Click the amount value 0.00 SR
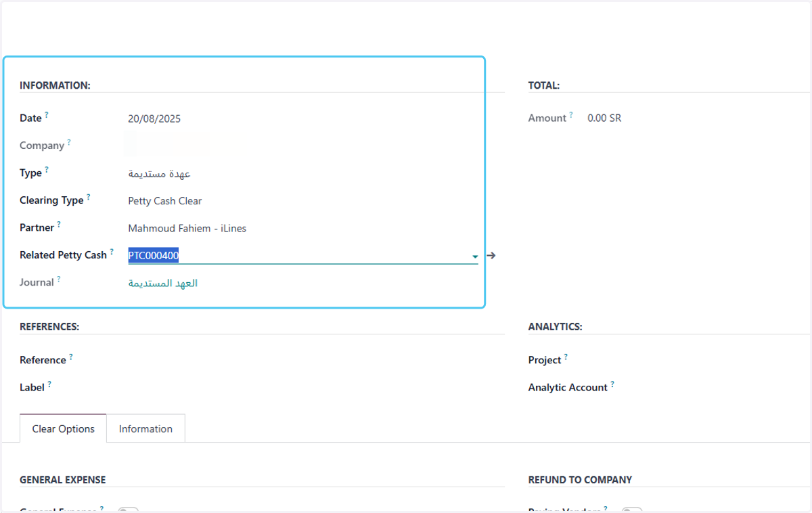The width and height of the screenshot is (812, 513). [604, 118]
